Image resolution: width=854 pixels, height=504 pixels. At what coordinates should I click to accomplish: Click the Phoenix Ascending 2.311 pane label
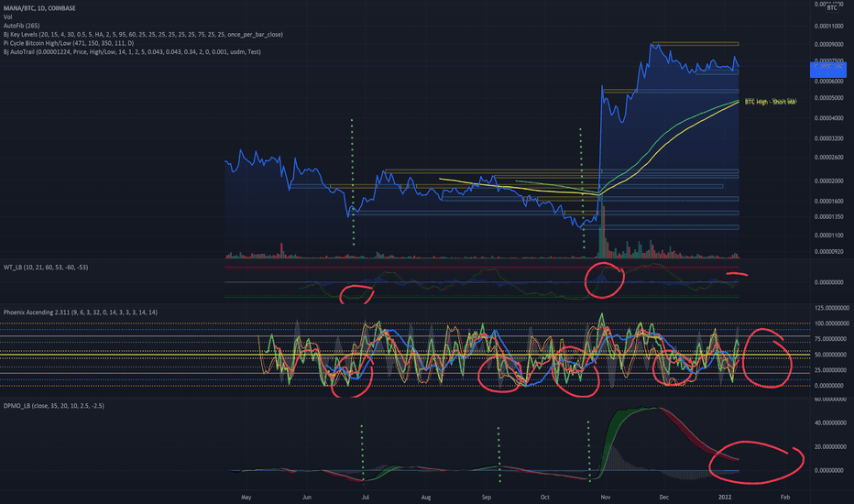point(80,312)
